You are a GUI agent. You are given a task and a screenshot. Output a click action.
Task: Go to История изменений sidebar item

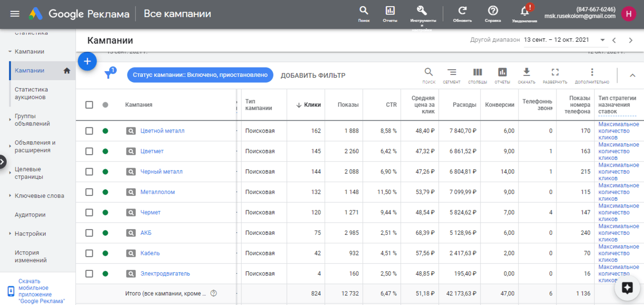(30, 256)
